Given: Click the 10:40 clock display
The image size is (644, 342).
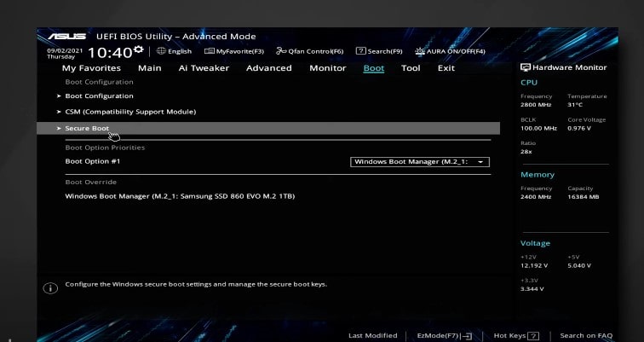Looking at the screenshot, I should [x=110, y=53].
